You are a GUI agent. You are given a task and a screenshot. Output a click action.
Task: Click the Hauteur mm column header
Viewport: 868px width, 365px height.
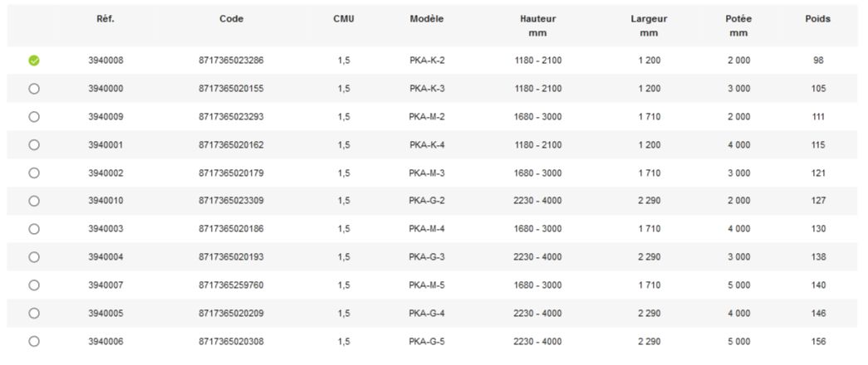(x=538, y=26)
